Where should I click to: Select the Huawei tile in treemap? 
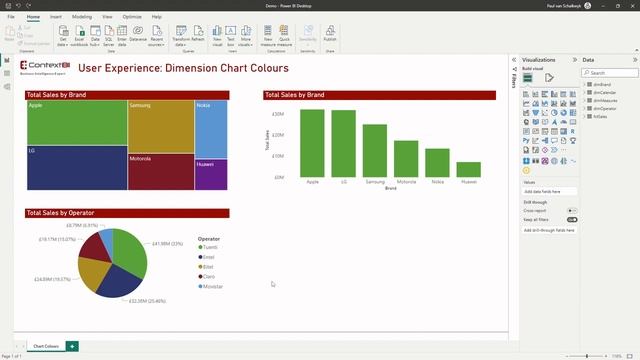point(211,175)
